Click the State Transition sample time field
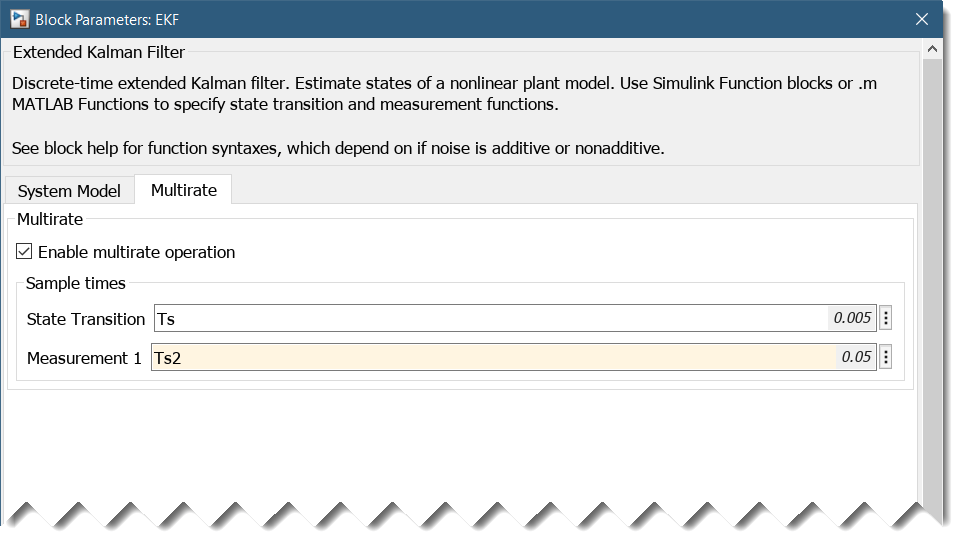The height and width of the screenshot is (542, 958). 490,319
